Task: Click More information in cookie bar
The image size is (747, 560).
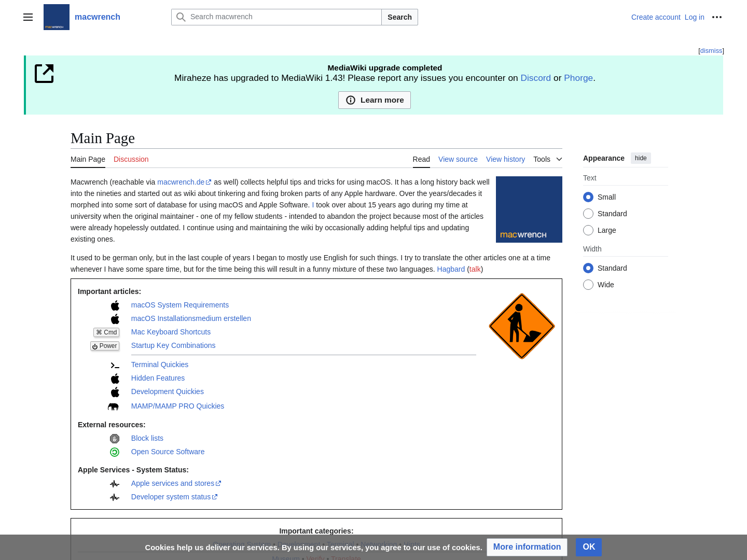Action: tap(527, 547)
